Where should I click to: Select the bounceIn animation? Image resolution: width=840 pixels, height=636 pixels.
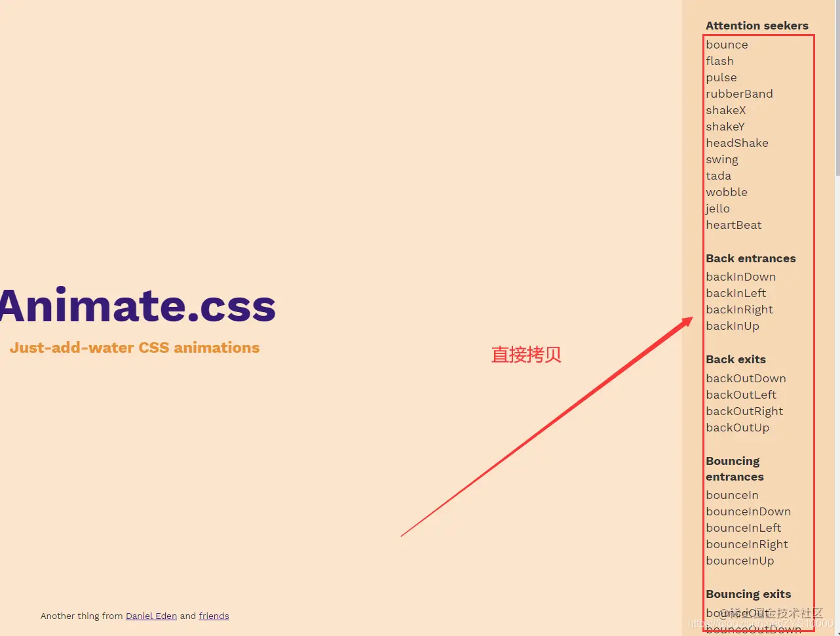coord(732,495)
